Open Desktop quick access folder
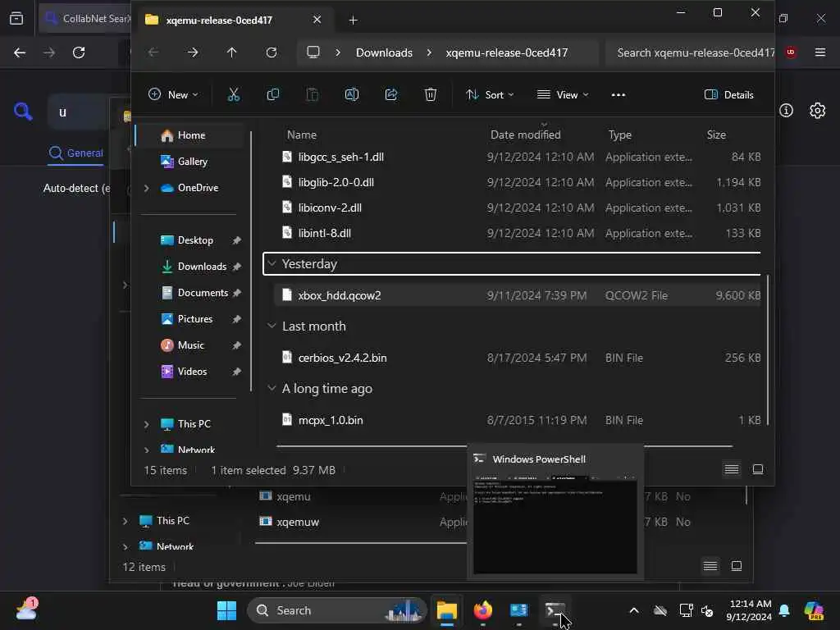Viewport: 840px width, 630px height. (x=195, y=240)
